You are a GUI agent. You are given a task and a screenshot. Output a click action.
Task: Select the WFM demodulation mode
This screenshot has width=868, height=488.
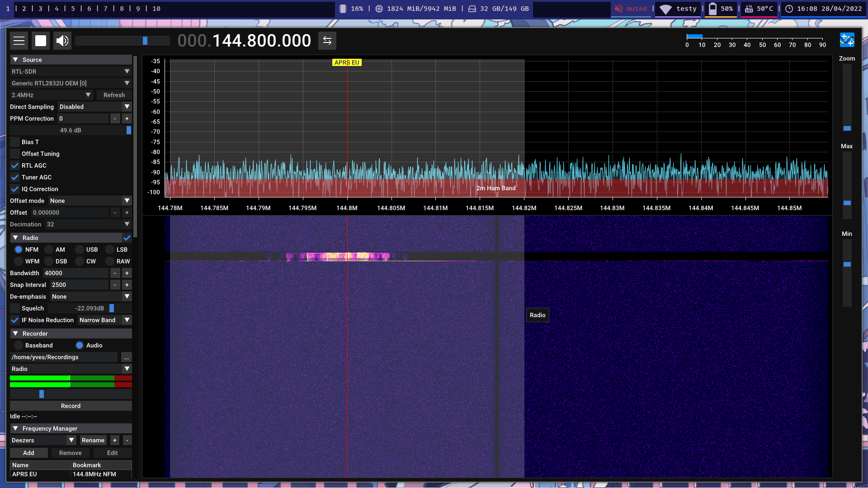tap(19, 262)
